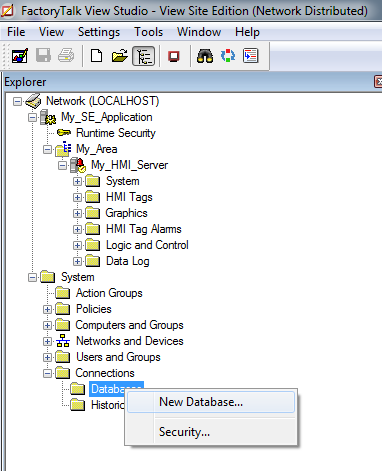Collapse the Connections folder

pos(48,373)
